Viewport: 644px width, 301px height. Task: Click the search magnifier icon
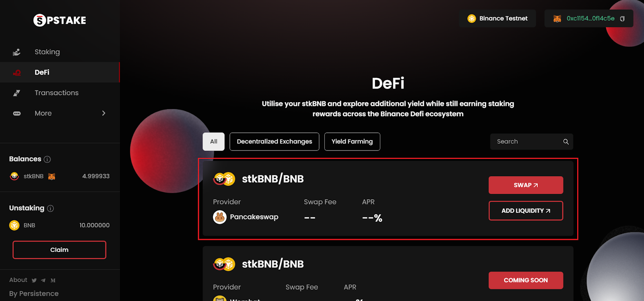566,142
